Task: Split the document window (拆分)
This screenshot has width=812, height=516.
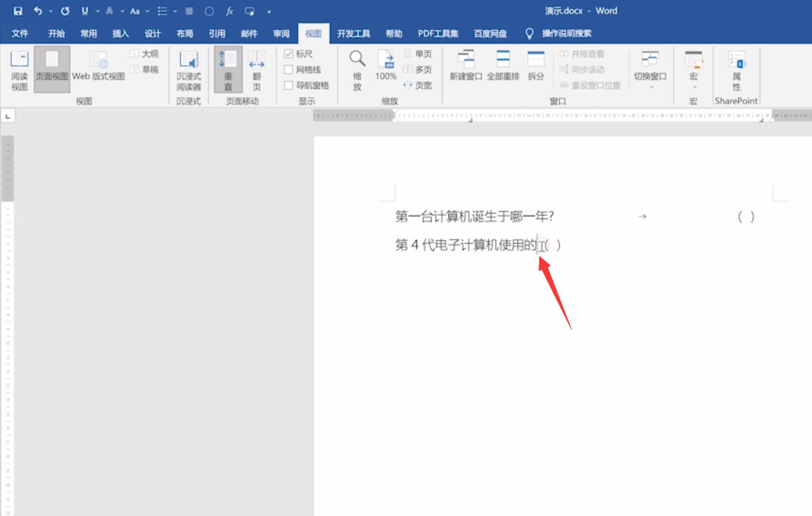Action: (536, 65)
